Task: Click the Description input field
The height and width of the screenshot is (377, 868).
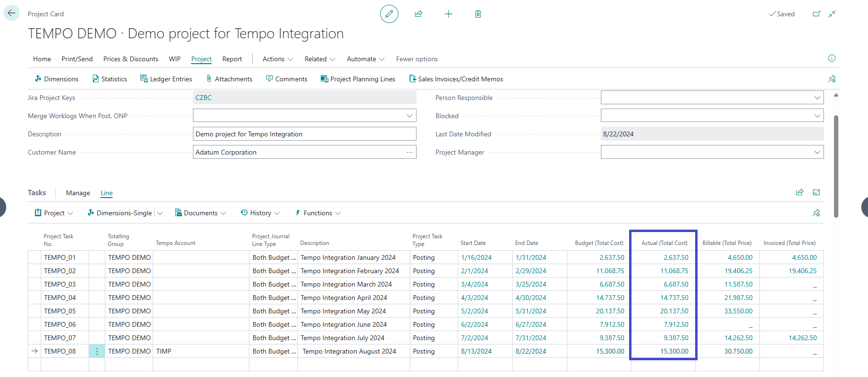Action: pyautogui.click(x=304, y=134)
